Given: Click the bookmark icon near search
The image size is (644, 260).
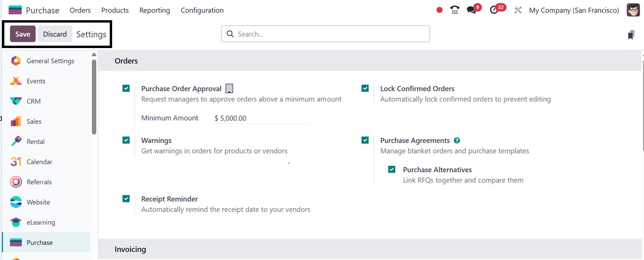Looking at the screenshot, I should tap(631, 35).
